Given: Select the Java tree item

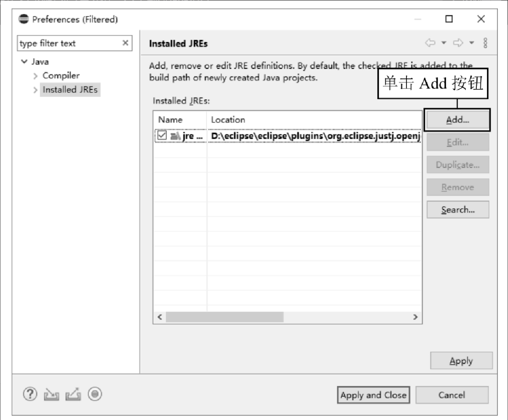Looking at the screenshot, I should 40,62.
